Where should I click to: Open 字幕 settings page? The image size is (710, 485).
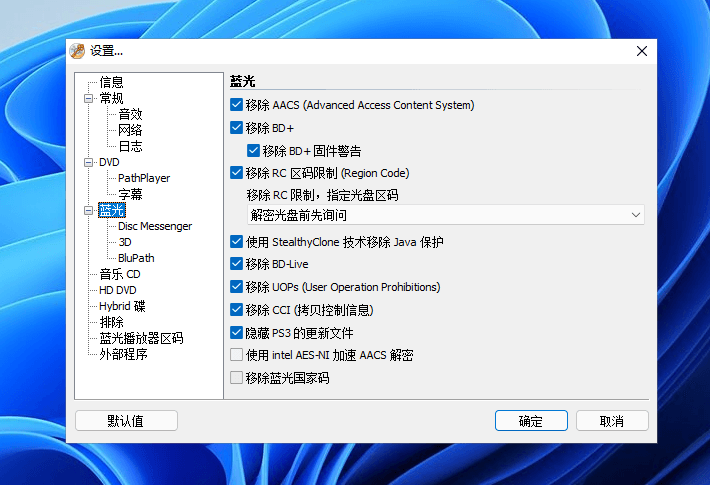coord(130,194)
